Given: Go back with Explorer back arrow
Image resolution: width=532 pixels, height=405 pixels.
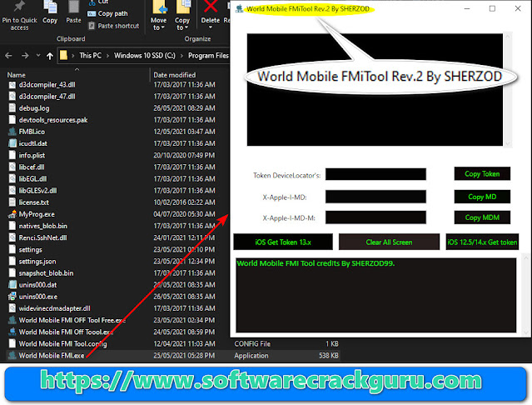Looking at the screenshot, I should (9, 55).
